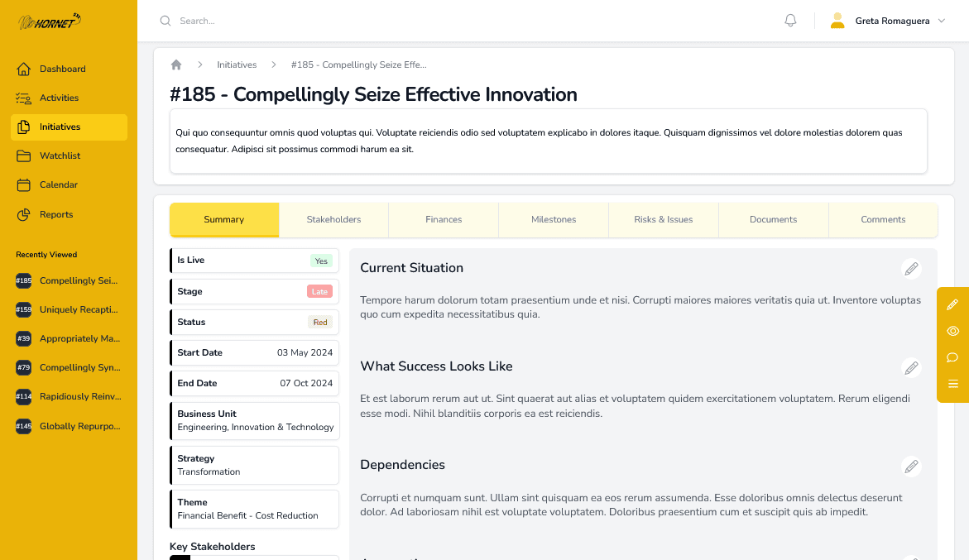Click the floating comment bubble icon

[x=952, y=357]
